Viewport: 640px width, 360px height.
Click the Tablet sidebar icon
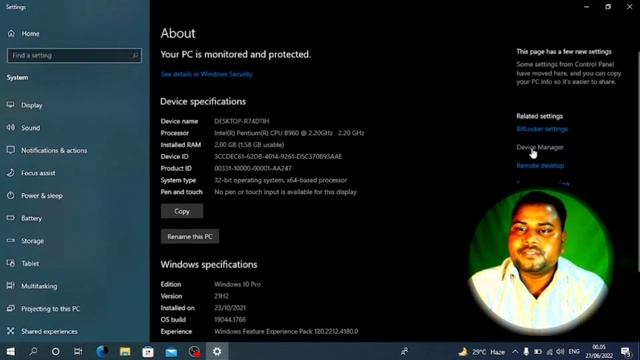coord(11,263)
